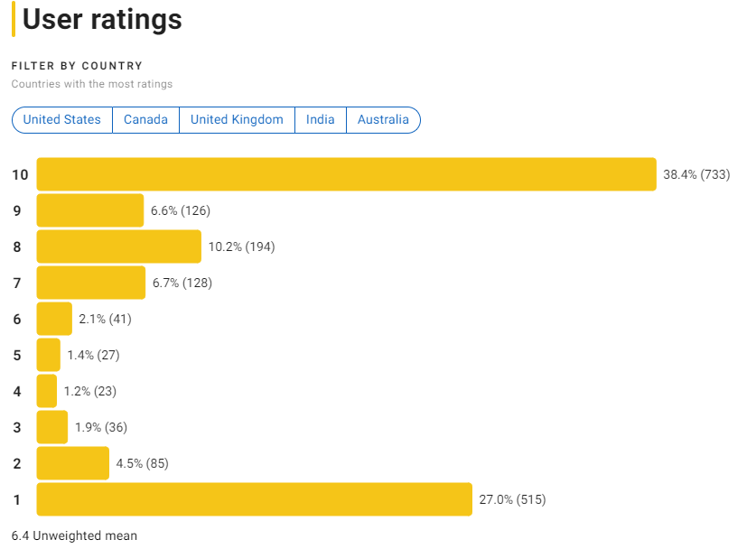Image resolution: width=756 pixels, height=558 pixels.
Task: Click the 8-star rating bar
Action: tap(118, 246)
